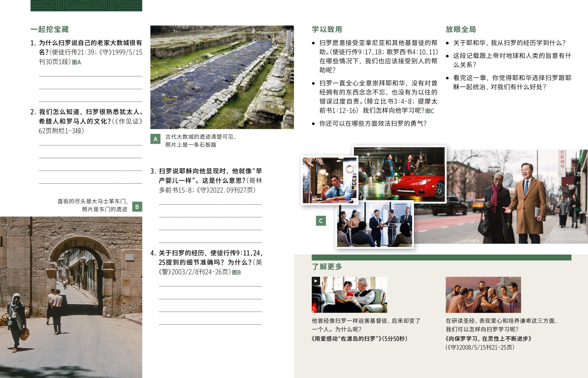This screenshot has height=378, width=588.
Task: Click the green C label badge
Action: tap(321, 221)
